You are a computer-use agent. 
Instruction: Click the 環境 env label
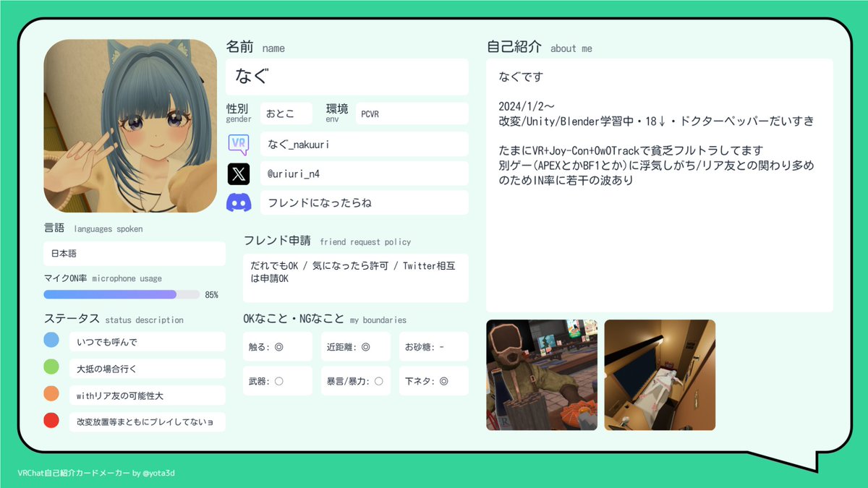pos(337,113)
